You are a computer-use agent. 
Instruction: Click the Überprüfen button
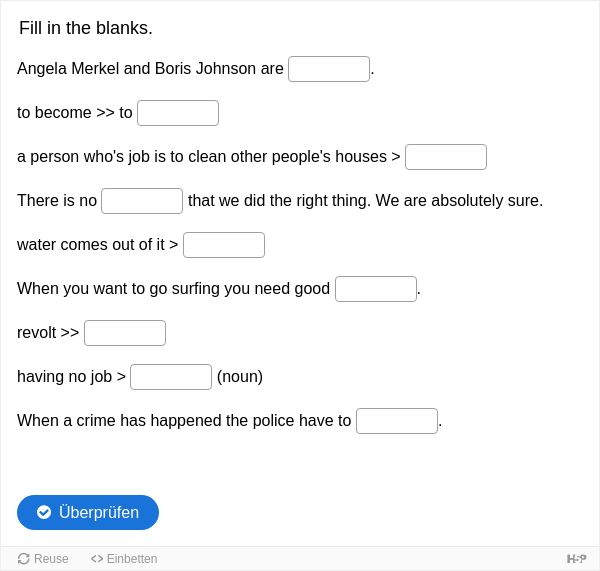tap(88, 512)
